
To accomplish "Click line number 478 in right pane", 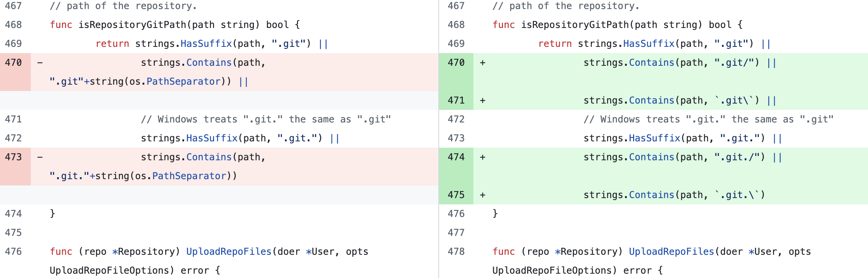I will click(456, 252).
